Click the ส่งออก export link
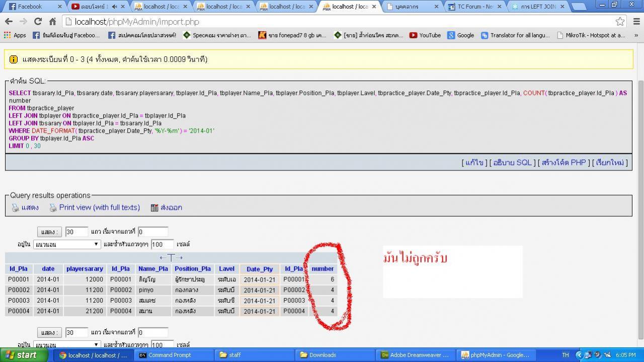The width and height of the screenshot is (644, 362). click(171, 208)
